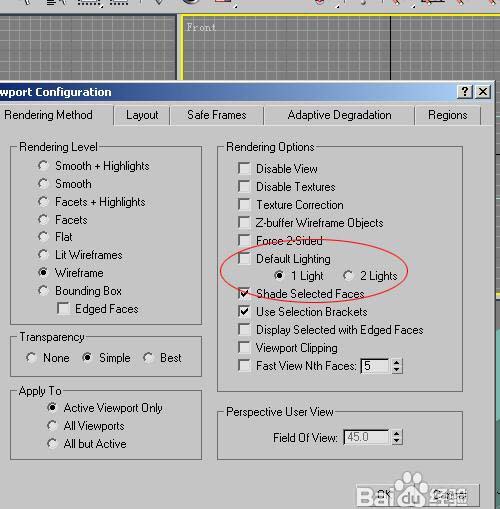500x509 pixels.
Task: Increase Field Of View value
Action: coord(396,433)
